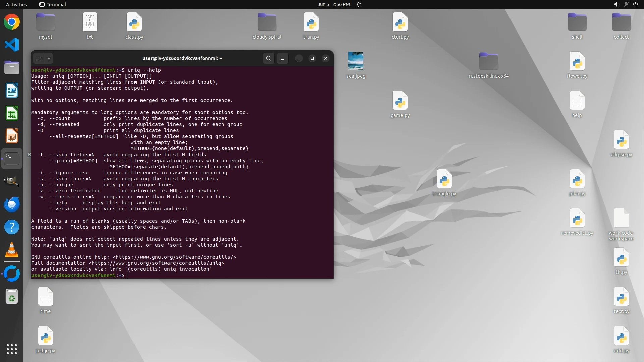Open the Trash in the dock
644x362 pixels.
(12, 296)
